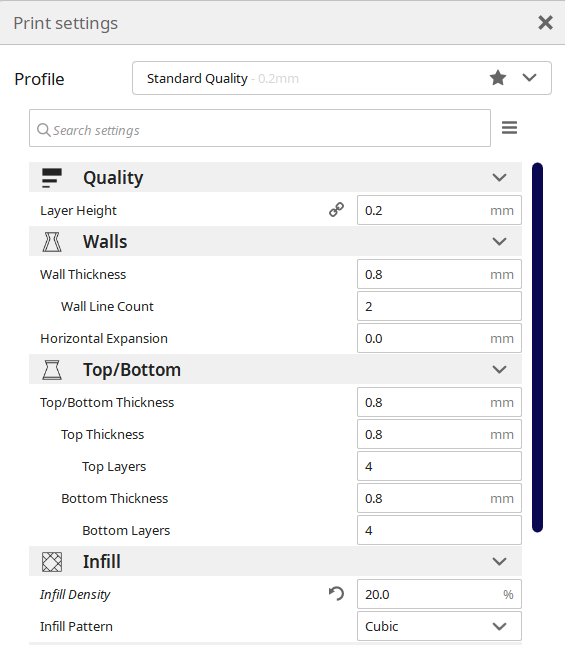
Task: Click the Walls section header text
Action: pyautogui.click(x=105, y=241)
